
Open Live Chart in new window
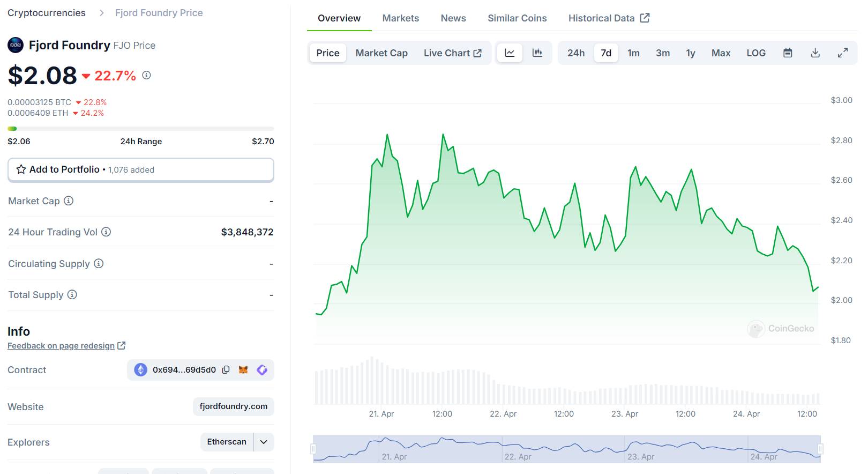(453, 53)
